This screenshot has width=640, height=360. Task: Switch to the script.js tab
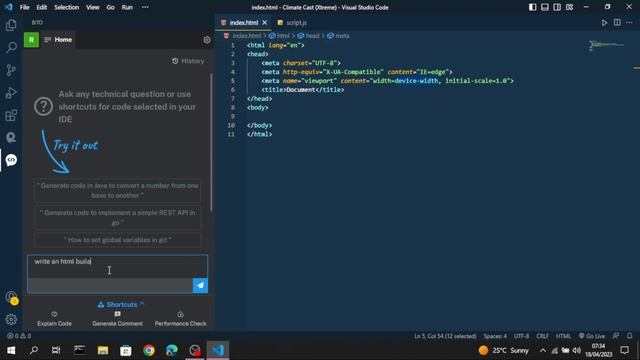point(292,23)
